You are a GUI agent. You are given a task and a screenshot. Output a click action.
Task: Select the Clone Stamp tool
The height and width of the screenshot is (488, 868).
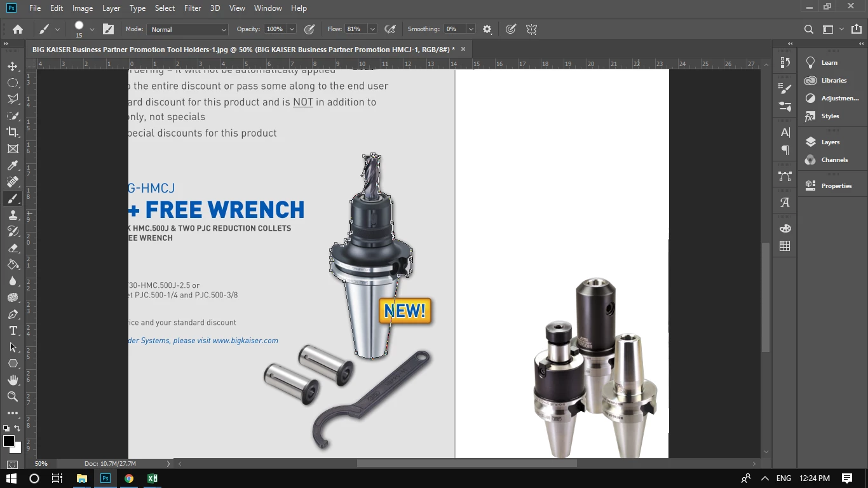click(13, 215)
